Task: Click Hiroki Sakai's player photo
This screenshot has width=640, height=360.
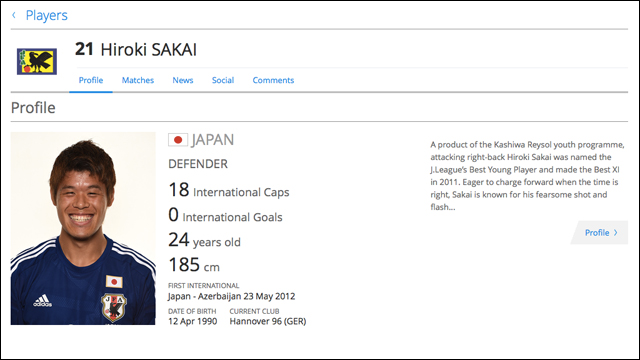Action: point(83,228)
